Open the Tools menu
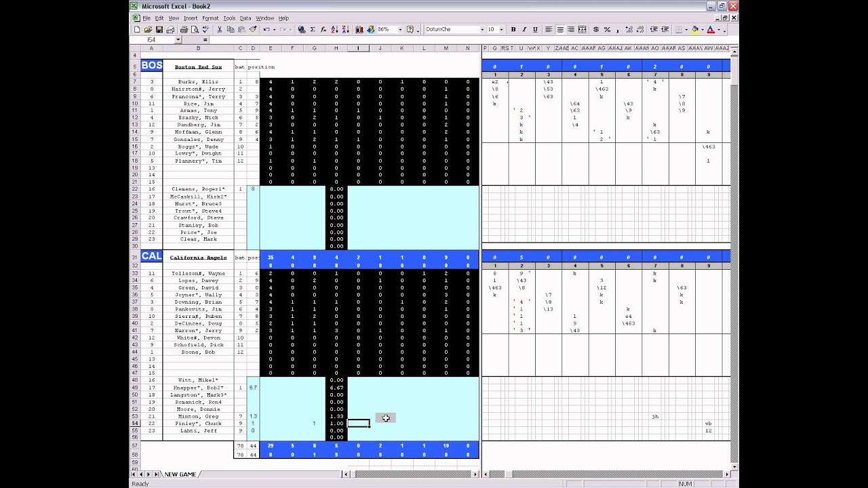Screen dimensions: 868x488 [229, 18]
